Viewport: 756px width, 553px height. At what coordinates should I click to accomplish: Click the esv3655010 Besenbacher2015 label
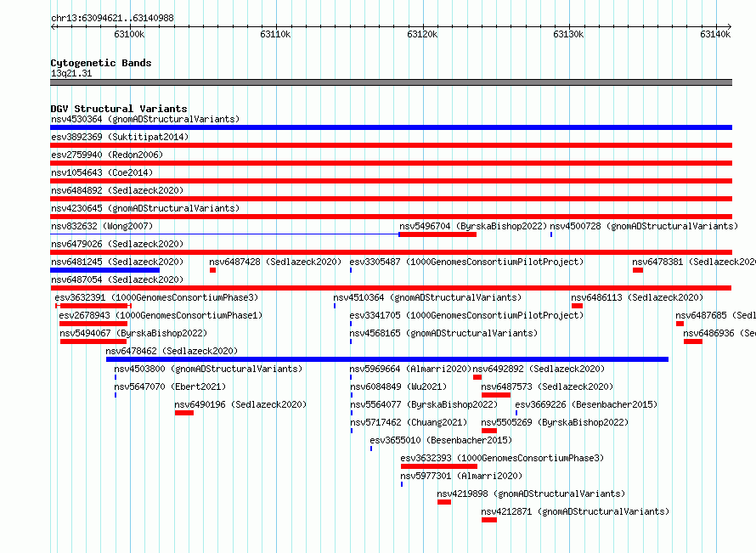point(441,440)
